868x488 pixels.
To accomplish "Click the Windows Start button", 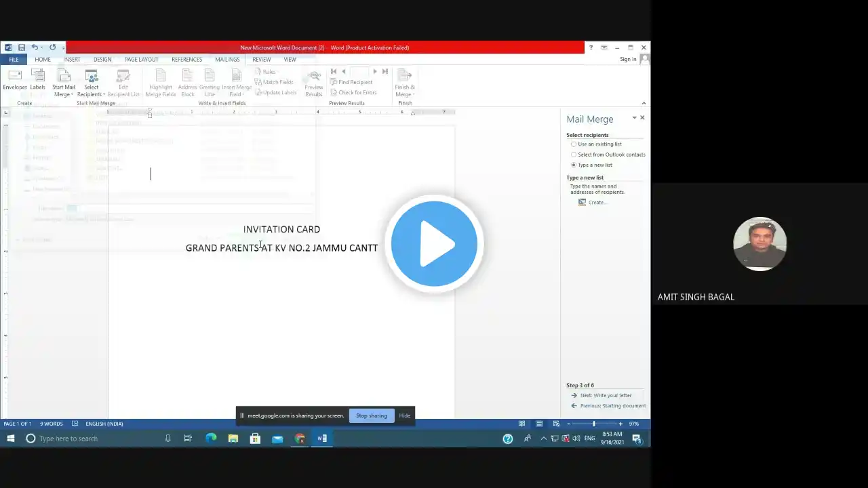I will pyautogui.click(x=10, y=439).
